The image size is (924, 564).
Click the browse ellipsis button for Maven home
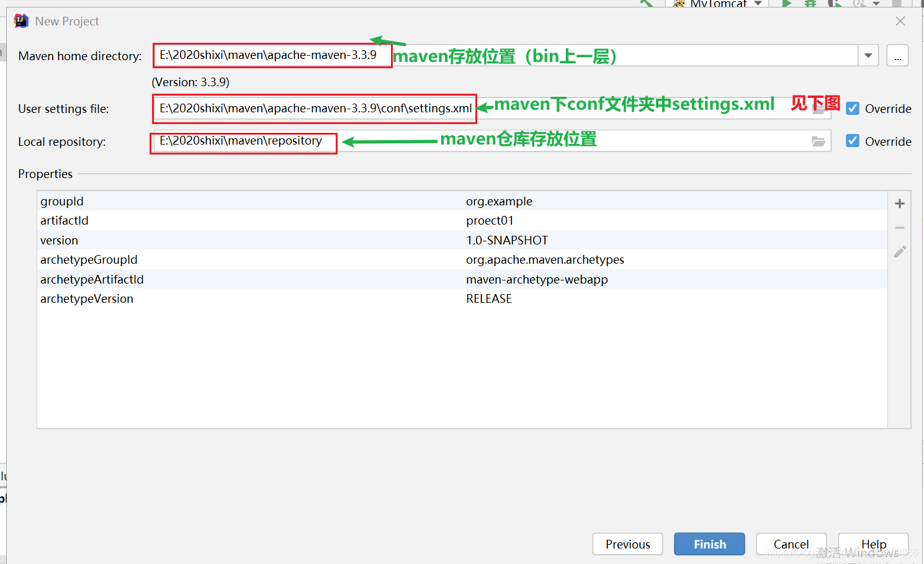click(897, 56)
